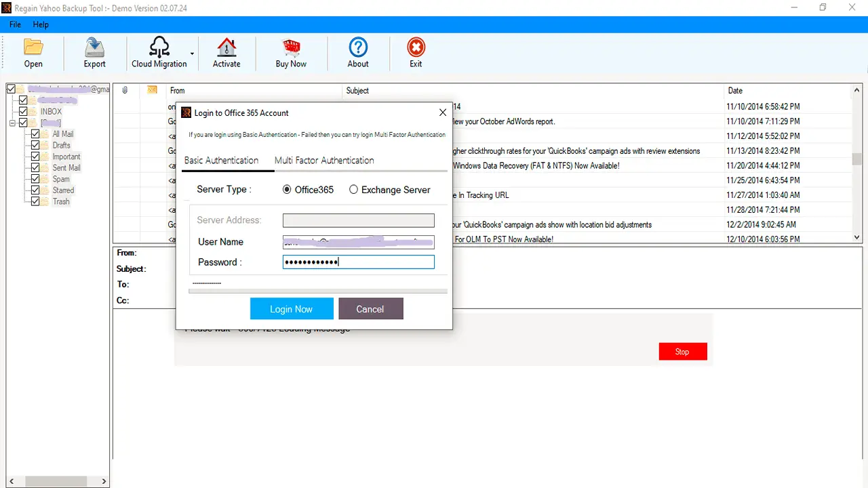The height and width of the screenshot is (488, 868).
Task: Click the Export toolbar icon
Action: [95, 54]
